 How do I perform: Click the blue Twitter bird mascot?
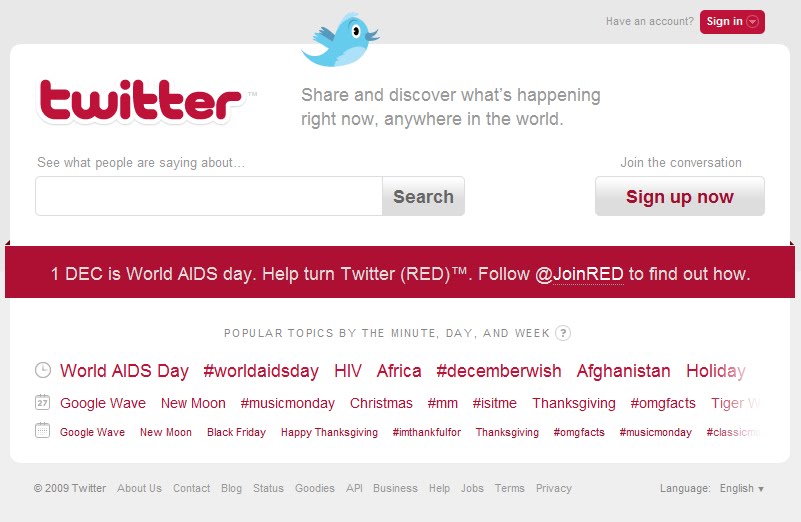[340, 40]
